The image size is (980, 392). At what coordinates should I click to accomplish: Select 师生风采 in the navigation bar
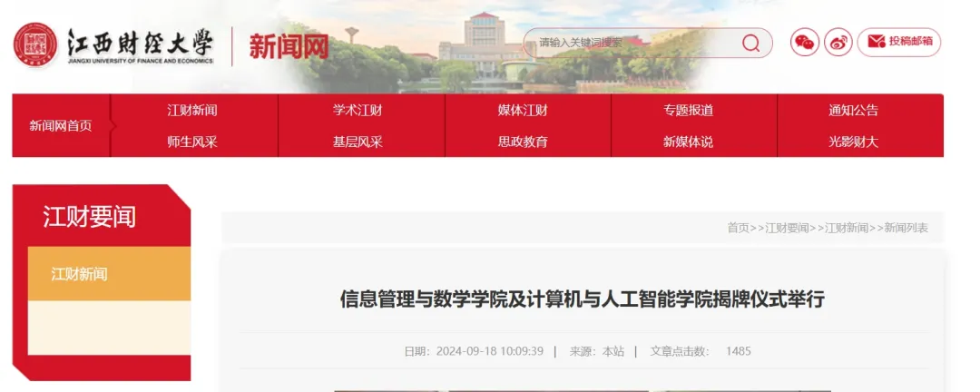tap(192, 142)
